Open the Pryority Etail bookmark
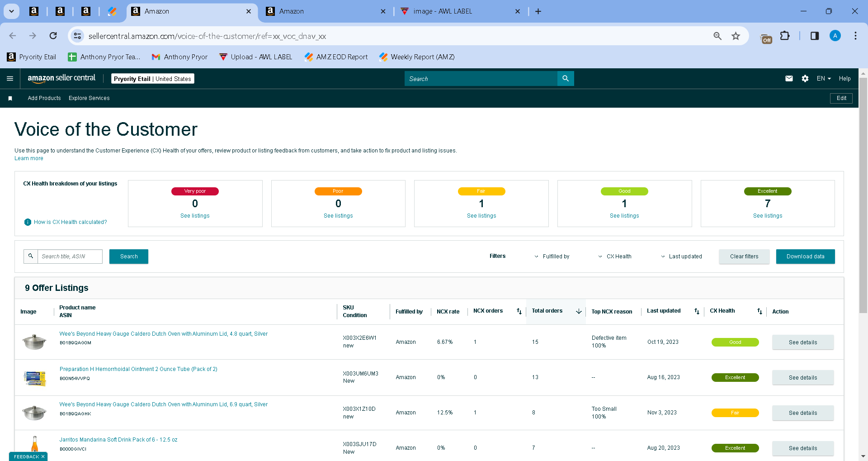Screen dimensions: 868x461 pyautogui.click(x=32, y=57)
